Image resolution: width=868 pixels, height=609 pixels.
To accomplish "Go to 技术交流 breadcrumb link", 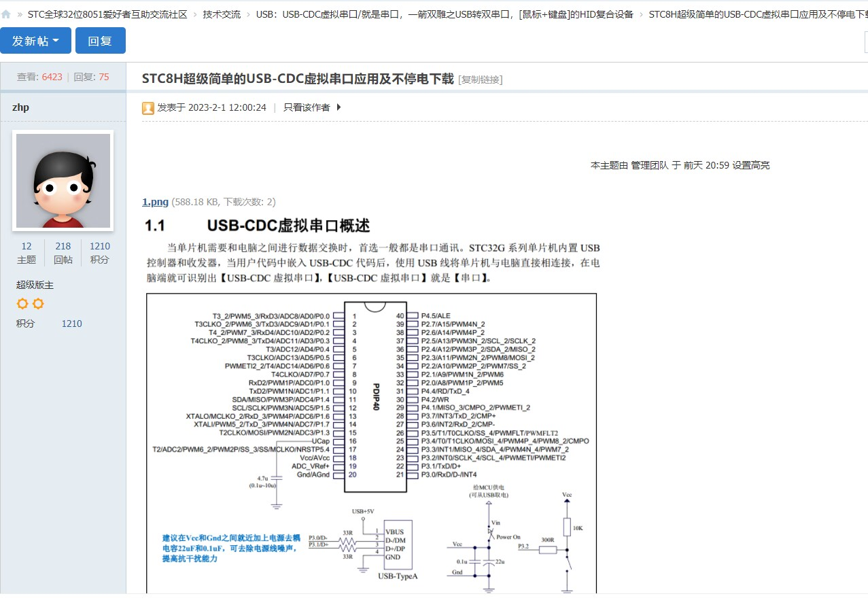I will (222, 14).
